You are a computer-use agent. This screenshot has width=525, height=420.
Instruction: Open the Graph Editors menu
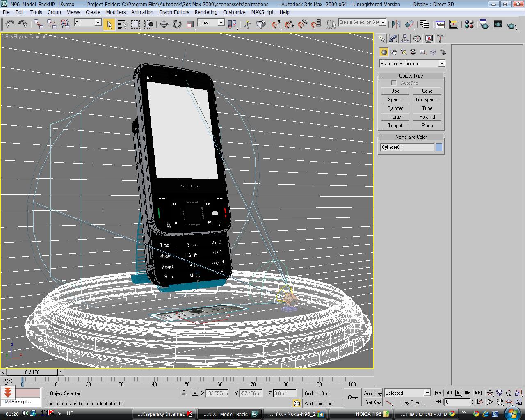click(x=174, y=12)
